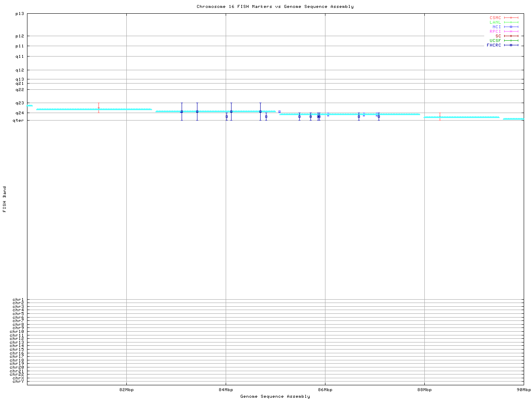Select the chr19 axis label
The image size is (532, 399).
pyautogui.click(x=17, y=364)
